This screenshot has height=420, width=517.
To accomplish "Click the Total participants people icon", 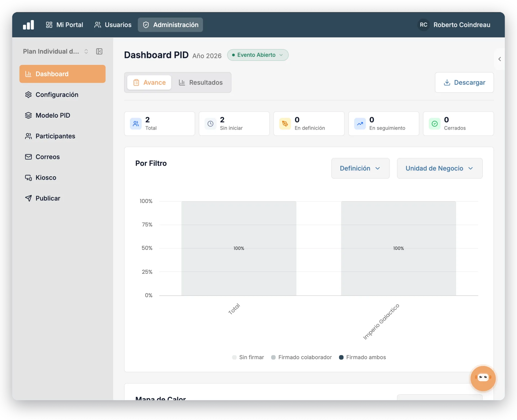I will tap(136, 124).
